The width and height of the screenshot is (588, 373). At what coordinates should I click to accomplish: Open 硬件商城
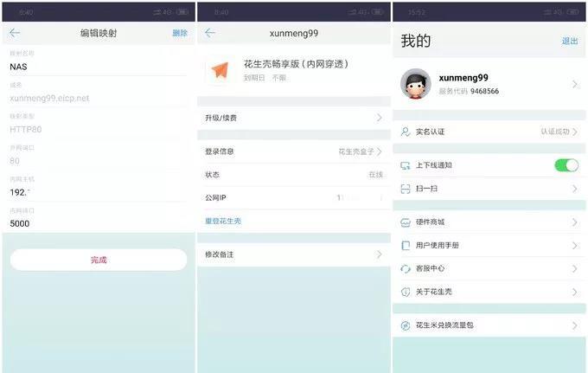click(x=489, y=222)
